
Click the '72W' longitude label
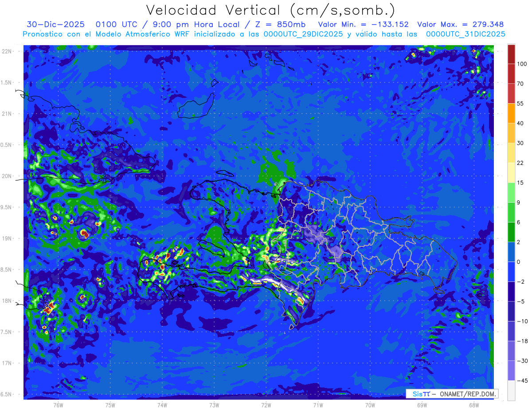pos(266,405)
